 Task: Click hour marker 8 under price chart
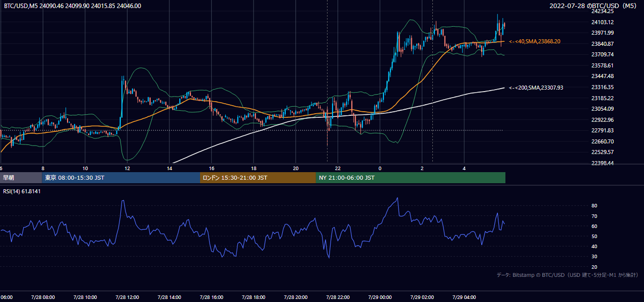tap(43, 168)
